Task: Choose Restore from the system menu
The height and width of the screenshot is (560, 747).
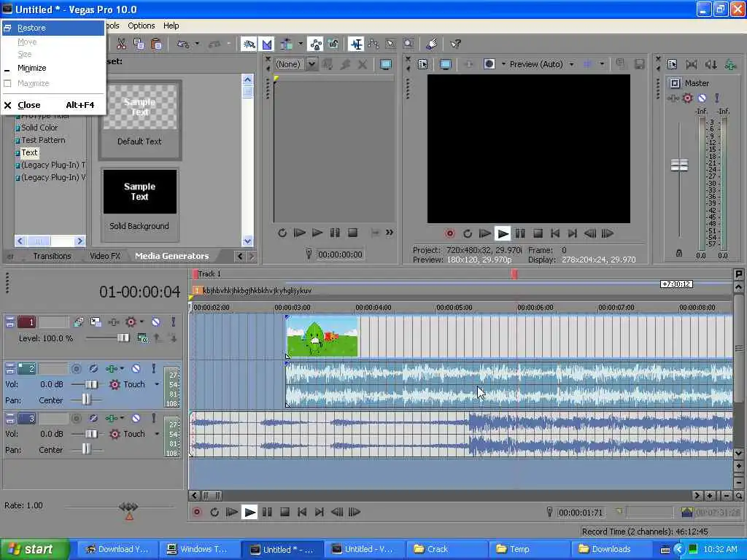Action: tap(53, 28)
